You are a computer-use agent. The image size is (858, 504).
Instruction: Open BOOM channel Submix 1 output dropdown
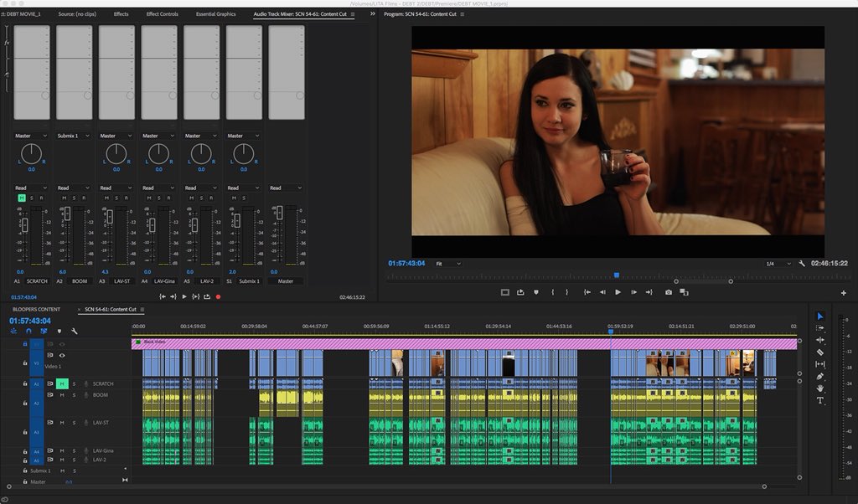pyautogui.click(x=73, y=136)
